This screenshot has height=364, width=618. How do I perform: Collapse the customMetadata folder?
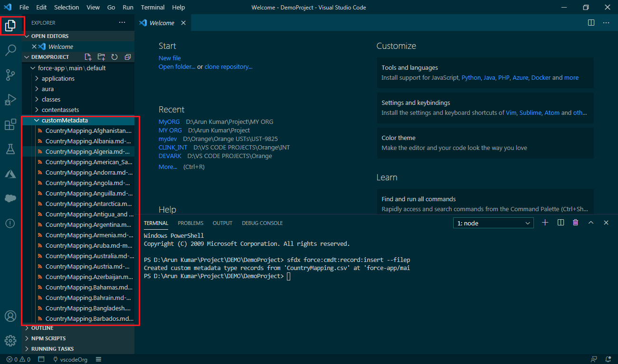click(x=65, y=120)
